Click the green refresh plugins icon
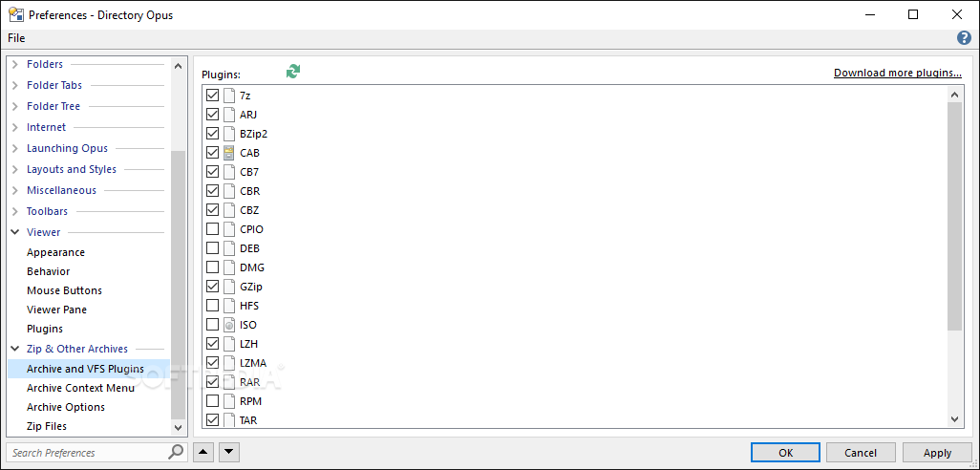Viewport: 980px width, 470px height. coord(293,72)
